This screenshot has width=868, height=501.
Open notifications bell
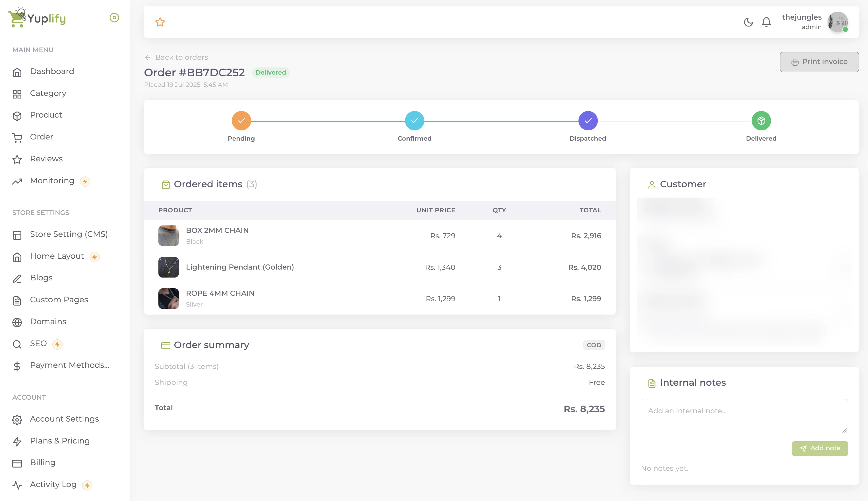click(766, 22)
